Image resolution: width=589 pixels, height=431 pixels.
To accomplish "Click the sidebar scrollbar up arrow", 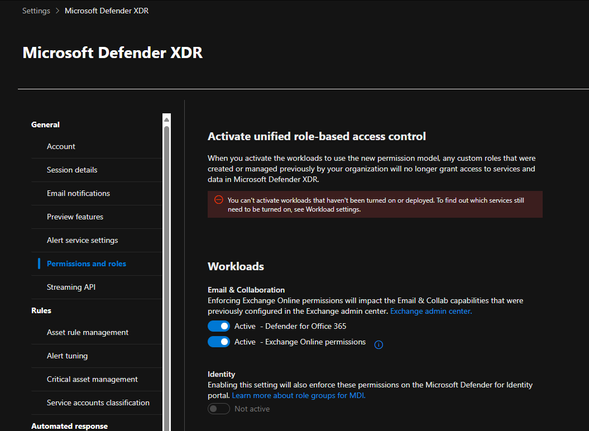I will click(x=166, y=119).
